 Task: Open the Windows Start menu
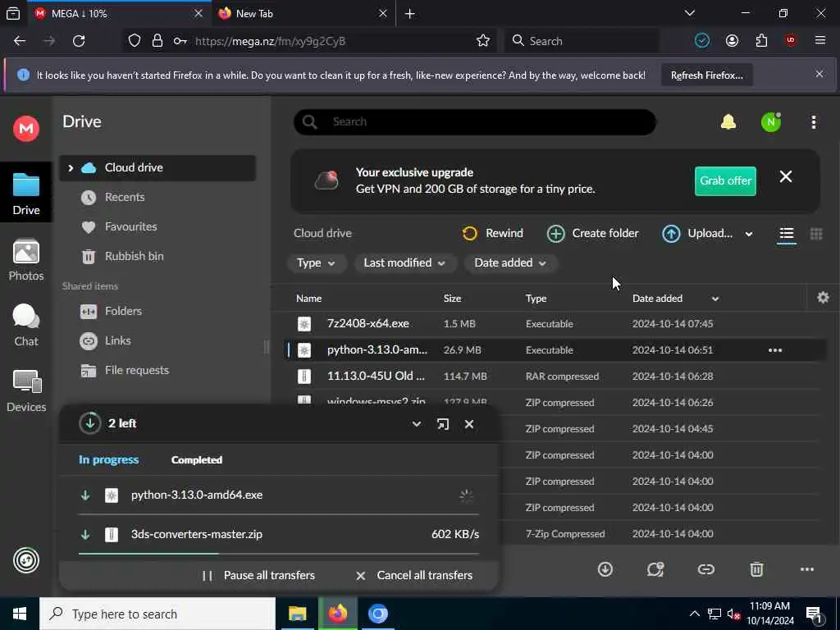[20, 614]
